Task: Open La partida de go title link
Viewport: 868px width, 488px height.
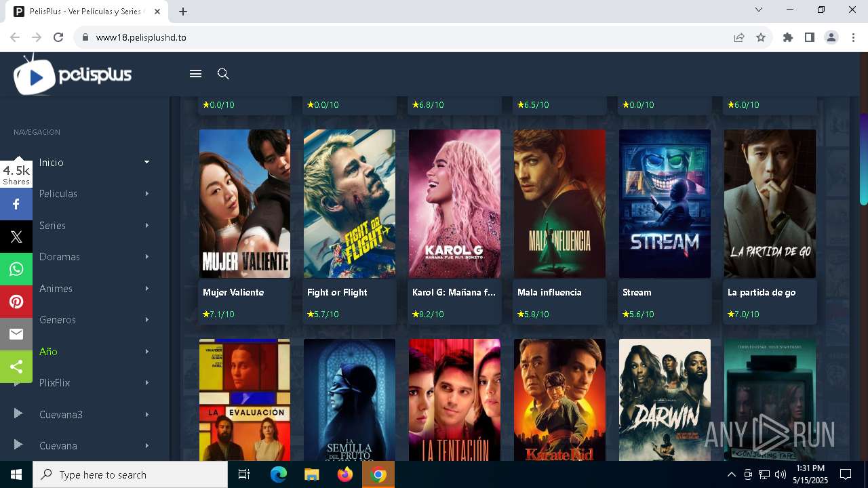Action: point(762,292)
